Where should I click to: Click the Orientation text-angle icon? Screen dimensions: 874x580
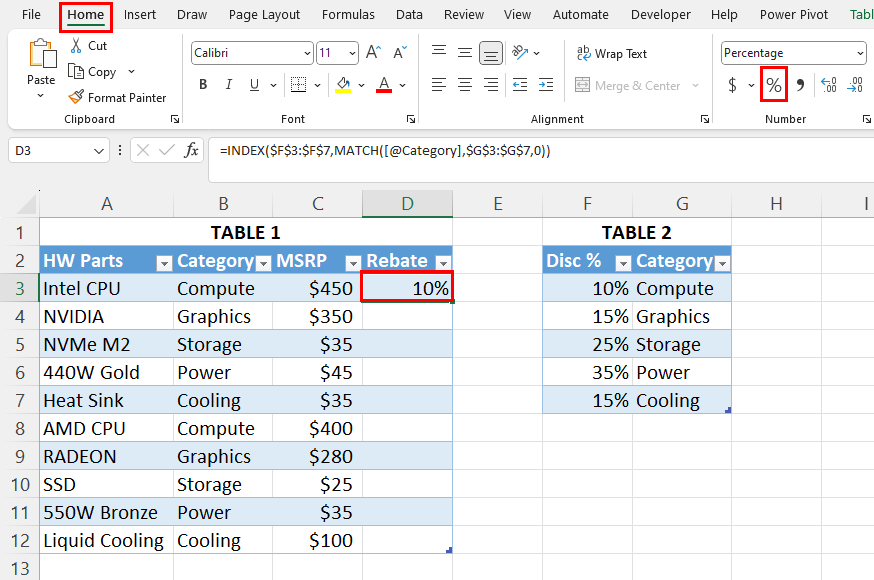click(520, 53)
